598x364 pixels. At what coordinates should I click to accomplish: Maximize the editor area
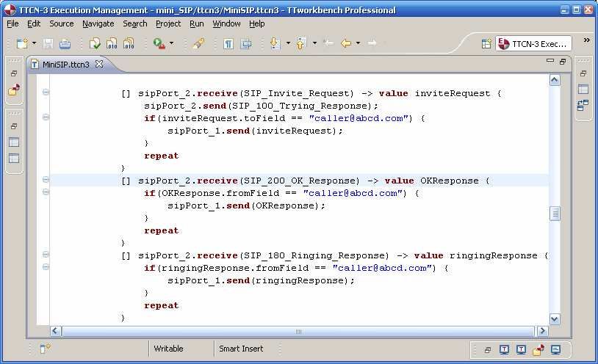click(x=563, y=62)
